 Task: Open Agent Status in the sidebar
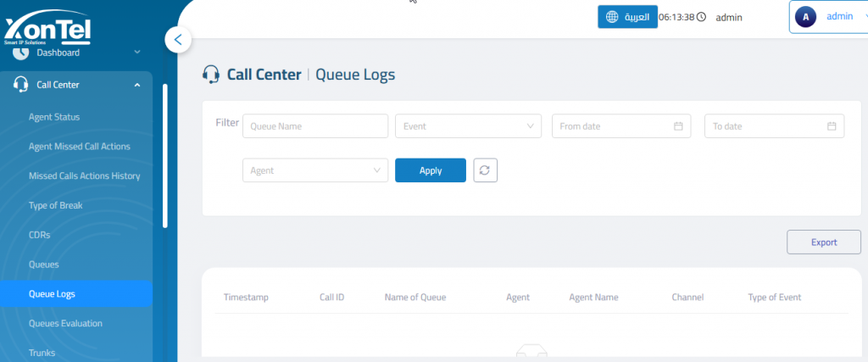54,117
